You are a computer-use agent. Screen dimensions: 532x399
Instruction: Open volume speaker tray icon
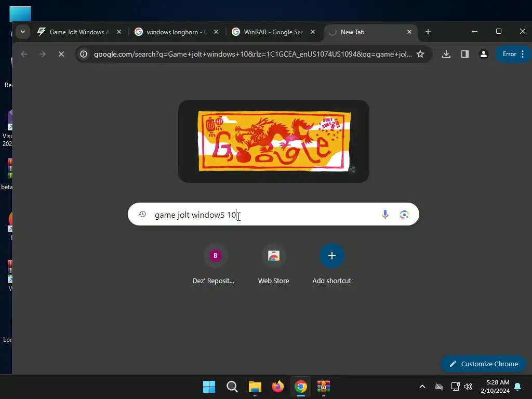[x=468, y=387]
